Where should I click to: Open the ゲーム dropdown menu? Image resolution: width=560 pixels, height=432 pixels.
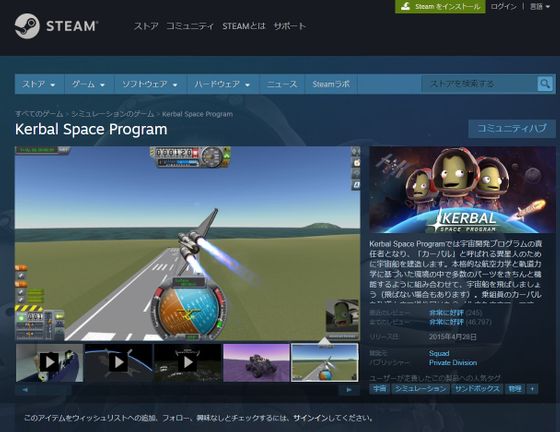pyautogui.click(x=89, y=84)
